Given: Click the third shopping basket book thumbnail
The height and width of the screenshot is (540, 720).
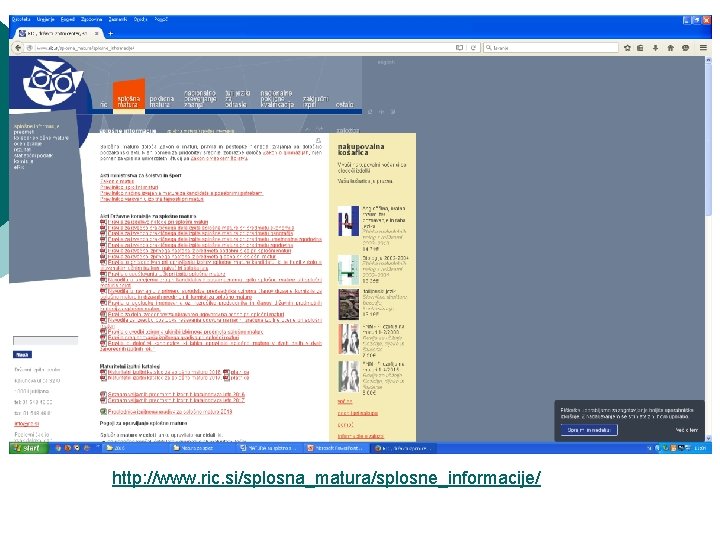Looking at the screenshot, I should (348, 304).
